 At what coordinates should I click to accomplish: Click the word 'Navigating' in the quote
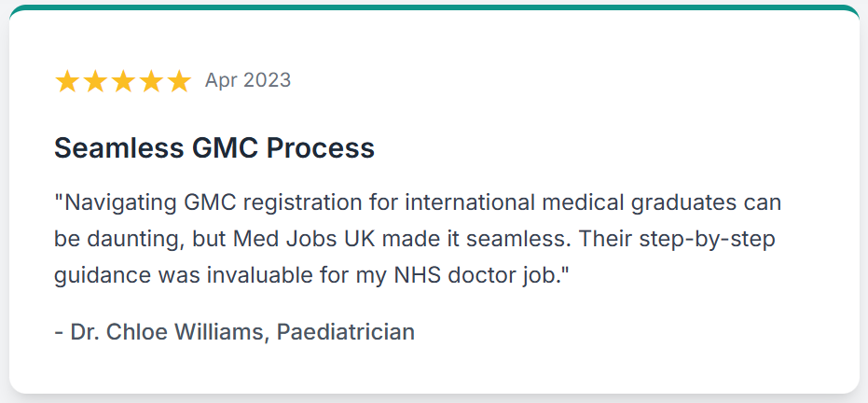pos(120,203)
